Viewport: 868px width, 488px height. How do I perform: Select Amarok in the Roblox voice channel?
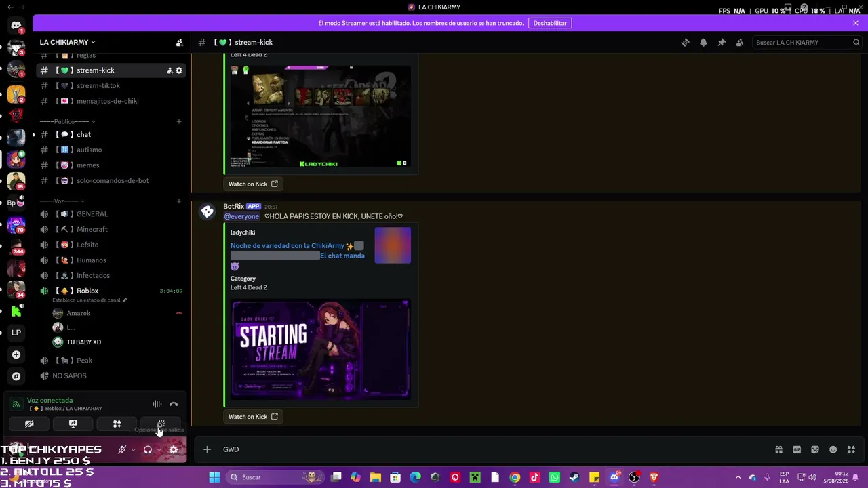(x=117, y=313)
